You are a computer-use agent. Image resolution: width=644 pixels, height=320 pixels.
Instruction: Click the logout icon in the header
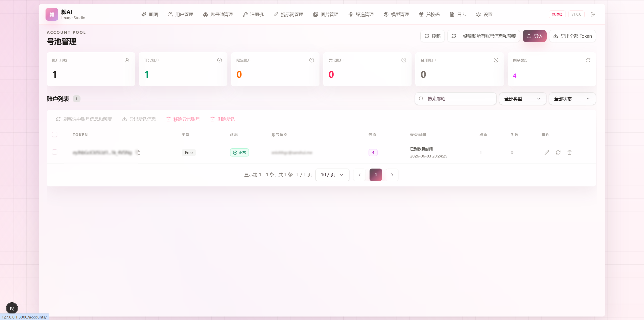[593, 14]
